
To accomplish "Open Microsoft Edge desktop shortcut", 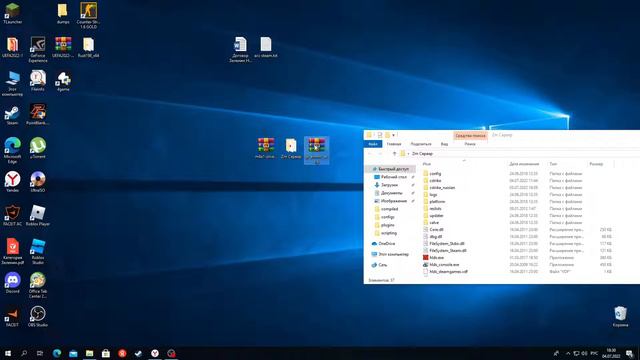I will (12, 150).
